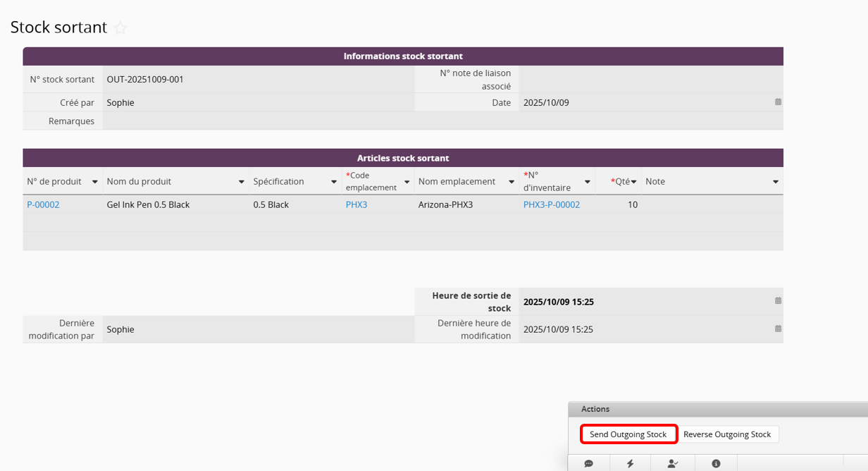Image resolution: width=868 pixels, height=471 pixels.
Task: Open the comments icon in bottom panel
Action: pyautogui.click(x=588, y=463)
